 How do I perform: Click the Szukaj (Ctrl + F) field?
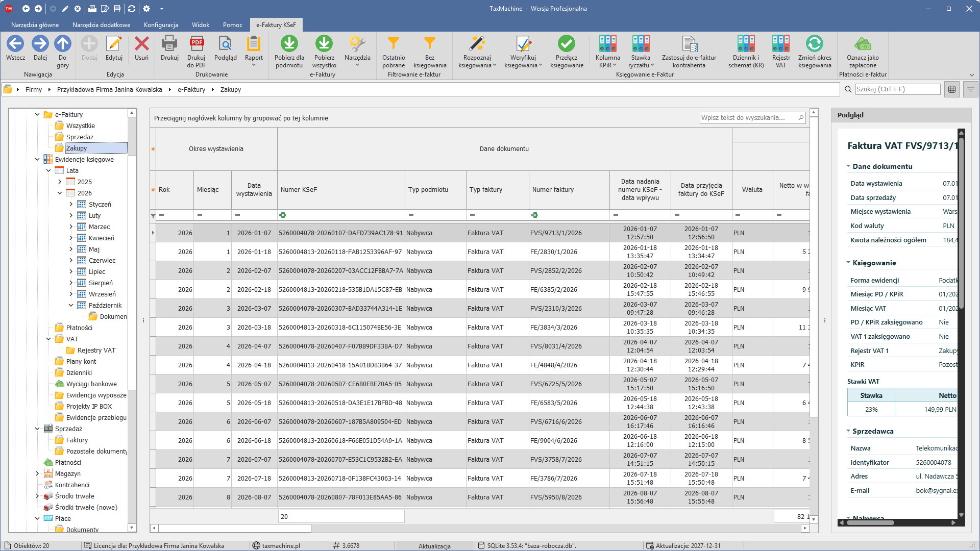click(897, 89)
